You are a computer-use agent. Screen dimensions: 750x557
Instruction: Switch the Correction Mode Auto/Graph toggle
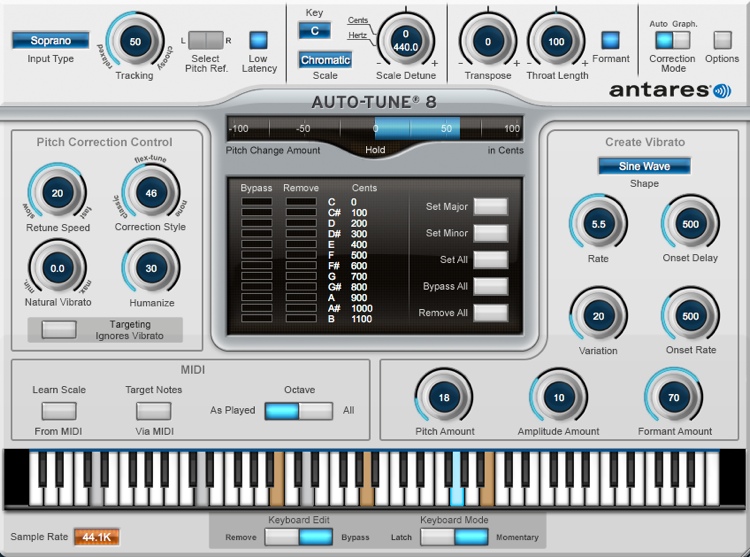[672, 40]
